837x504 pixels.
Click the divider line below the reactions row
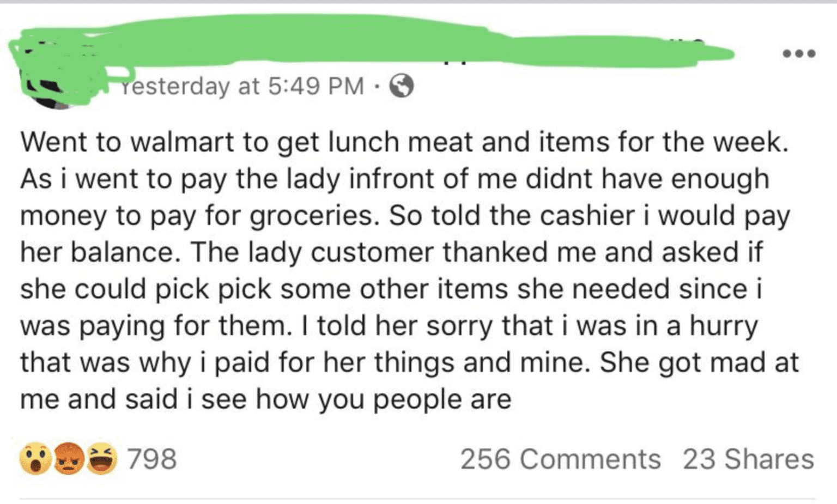[x=417, y=499]
